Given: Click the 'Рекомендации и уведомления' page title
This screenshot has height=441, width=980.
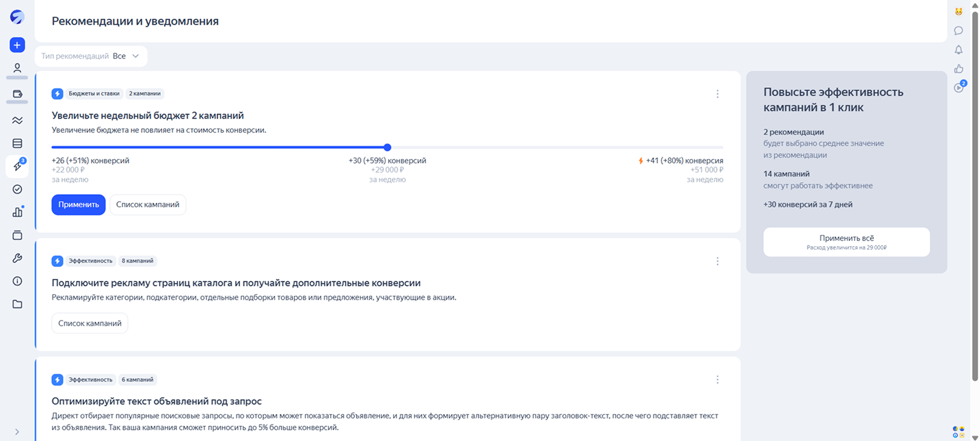Looking at the screenshot, I should click(x=135, y=21).
